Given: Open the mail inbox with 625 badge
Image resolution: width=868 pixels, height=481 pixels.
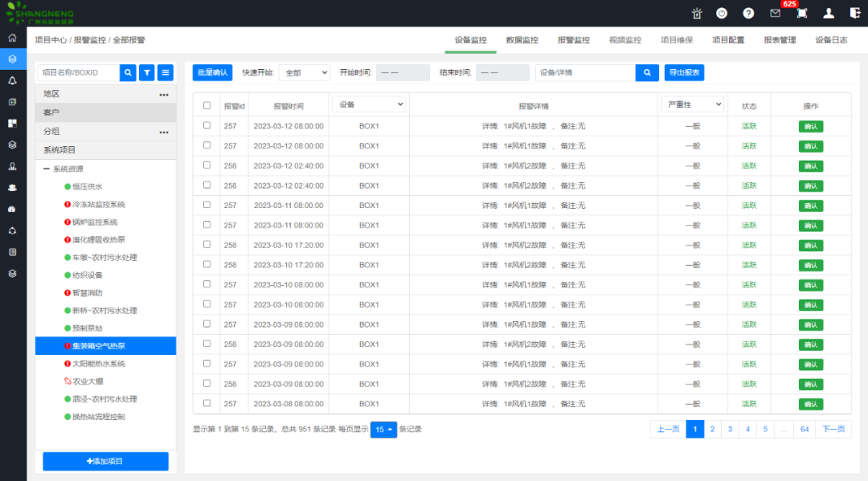Looking at the screenshot, I should (x=775, y=14).
